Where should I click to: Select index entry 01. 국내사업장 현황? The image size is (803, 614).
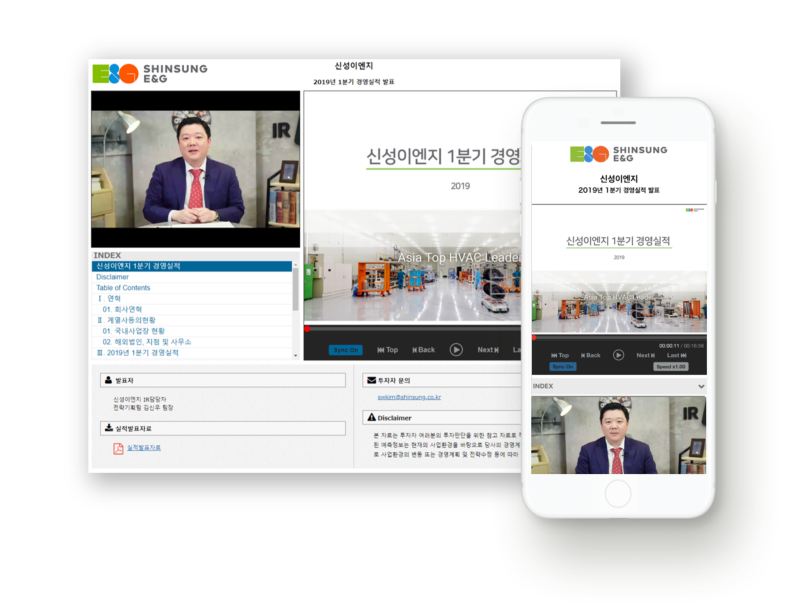[x=192, y=331]
